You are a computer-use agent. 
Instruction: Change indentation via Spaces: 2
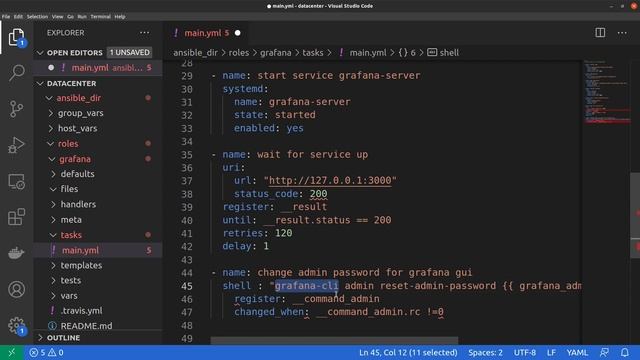485,352
